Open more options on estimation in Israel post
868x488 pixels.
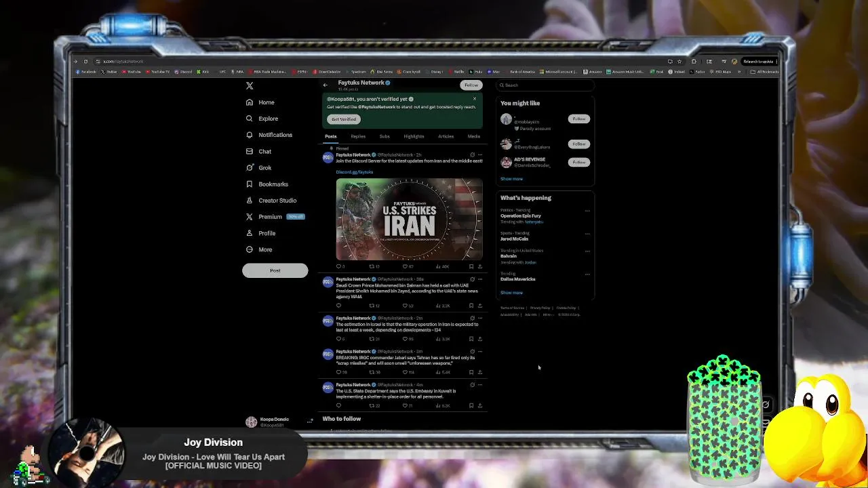[480, 318]
